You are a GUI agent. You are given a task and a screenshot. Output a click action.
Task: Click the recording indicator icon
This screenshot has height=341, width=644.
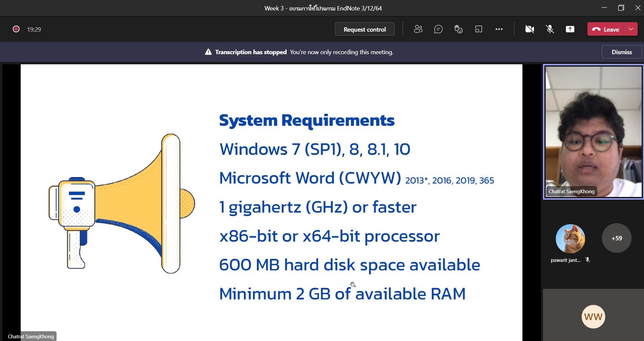coord(16,29)
